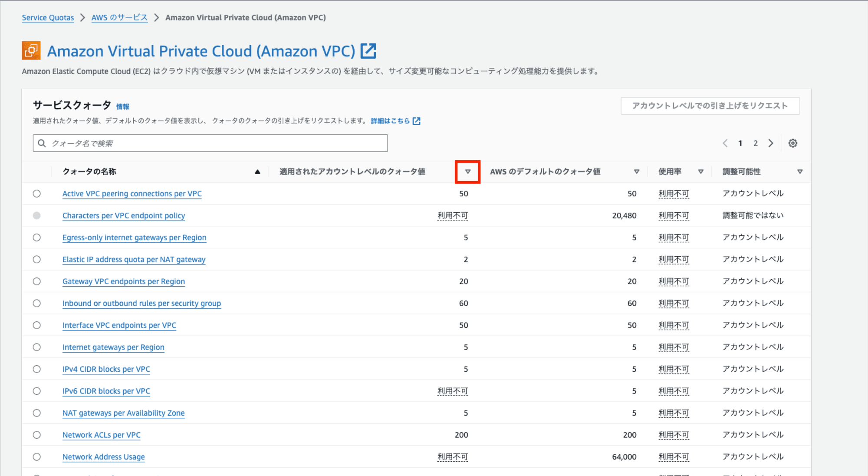The width and height of the screenshot is (868, 476).
Task: Open Network Address Usage link
Action: tap(104, 457)
